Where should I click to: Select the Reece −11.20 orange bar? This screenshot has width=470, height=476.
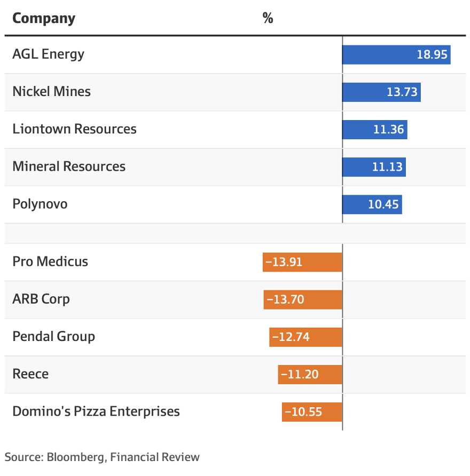[310, 374]
